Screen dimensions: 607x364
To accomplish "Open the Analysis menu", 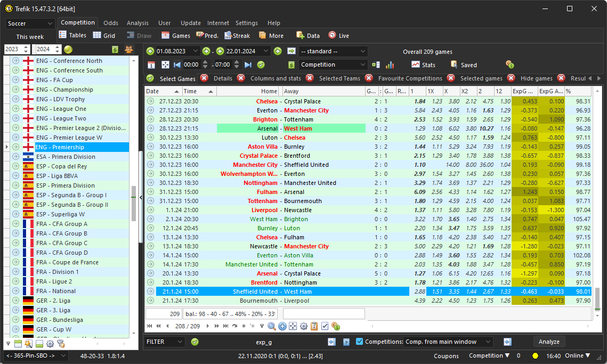I will point(137,23).
